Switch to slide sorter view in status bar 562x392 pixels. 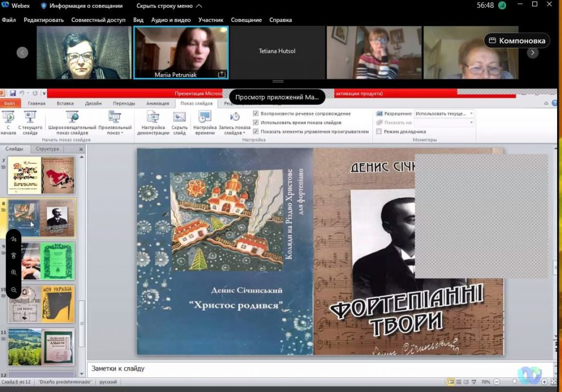(458, 382)
